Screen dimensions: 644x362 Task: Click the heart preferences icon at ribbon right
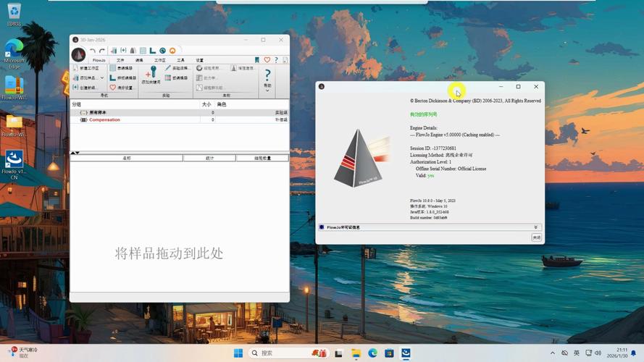point(267,60)
